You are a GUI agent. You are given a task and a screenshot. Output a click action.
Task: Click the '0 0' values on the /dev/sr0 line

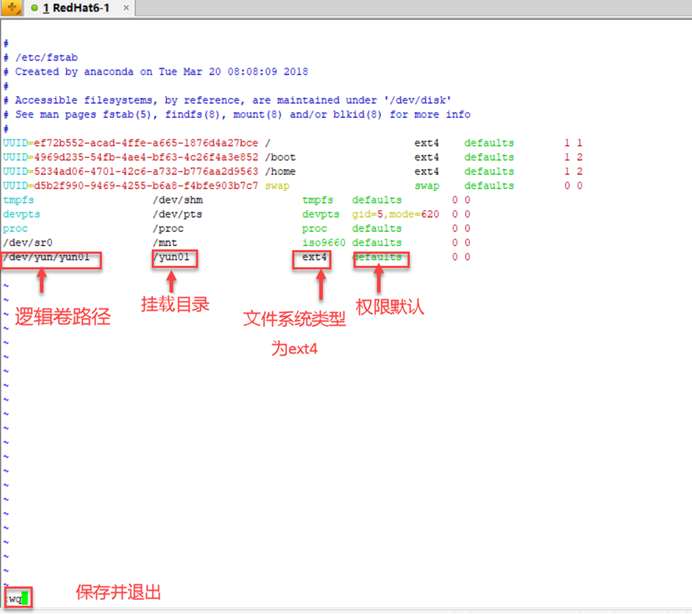(x=461, y=243)
